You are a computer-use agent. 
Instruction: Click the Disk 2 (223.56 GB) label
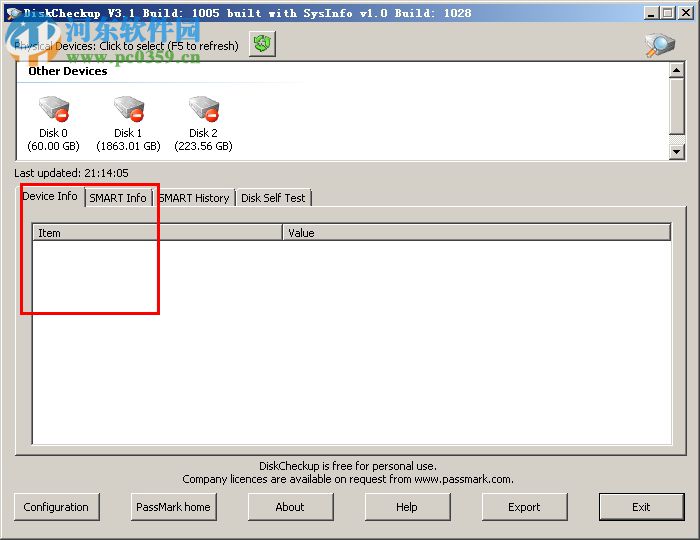(x=203, y=139)
